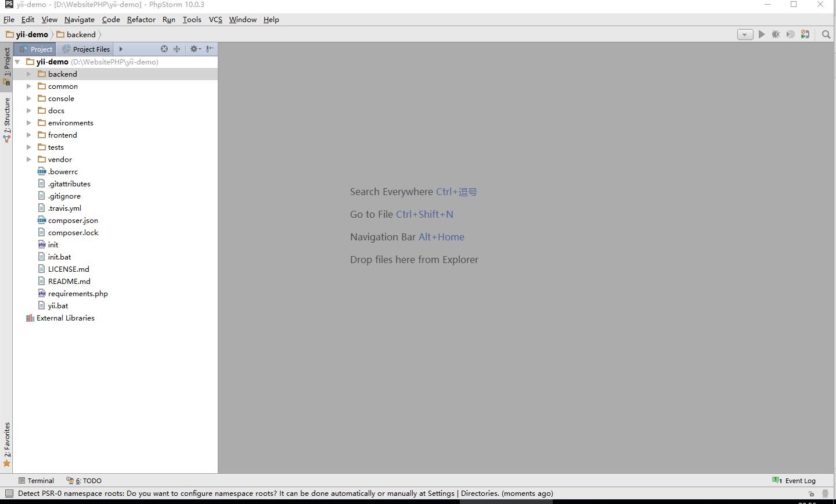Select composer.json file icon
This screenshot has width=836, height=504.
tap(42, 220)
